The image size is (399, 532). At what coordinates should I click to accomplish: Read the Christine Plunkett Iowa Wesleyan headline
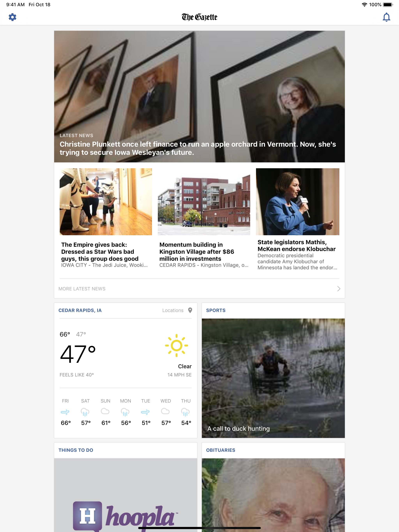coord(198,148)
